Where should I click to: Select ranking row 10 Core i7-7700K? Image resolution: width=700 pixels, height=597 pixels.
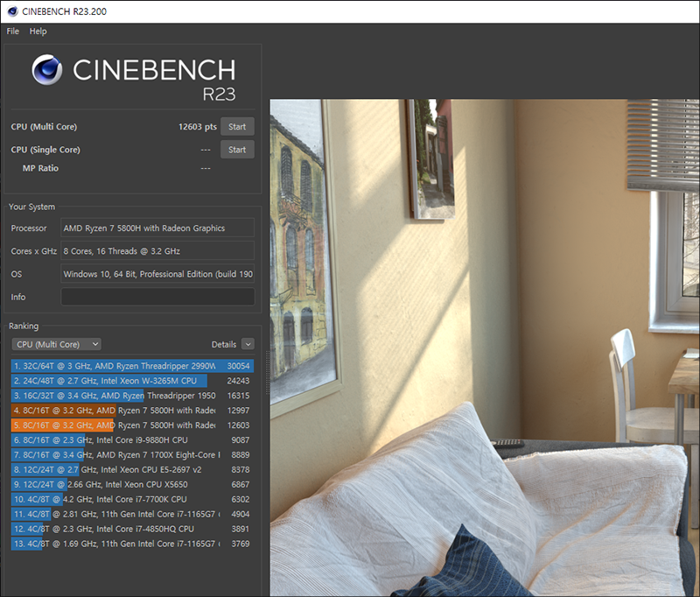coord(132,499)
